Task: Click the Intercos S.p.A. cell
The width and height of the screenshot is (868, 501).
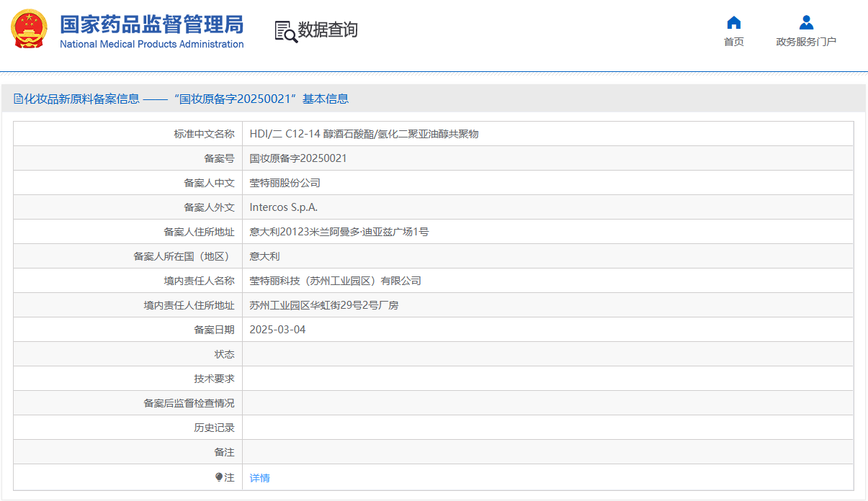Action: [x=283, y=207]
